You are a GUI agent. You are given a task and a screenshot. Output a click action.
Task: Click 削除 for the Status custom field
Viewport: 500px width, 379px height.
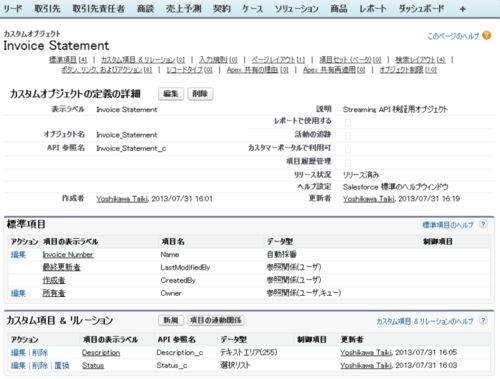[40, 366]
